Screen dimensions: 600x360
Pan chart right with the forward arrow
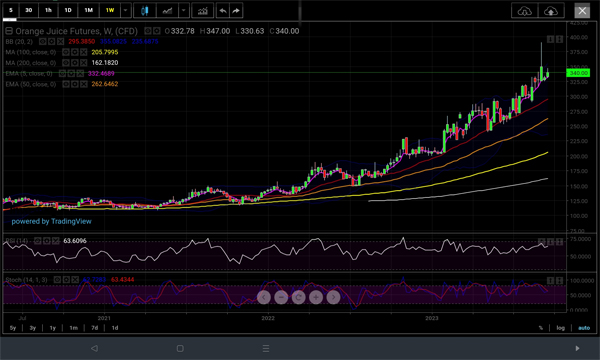point(333,297)
